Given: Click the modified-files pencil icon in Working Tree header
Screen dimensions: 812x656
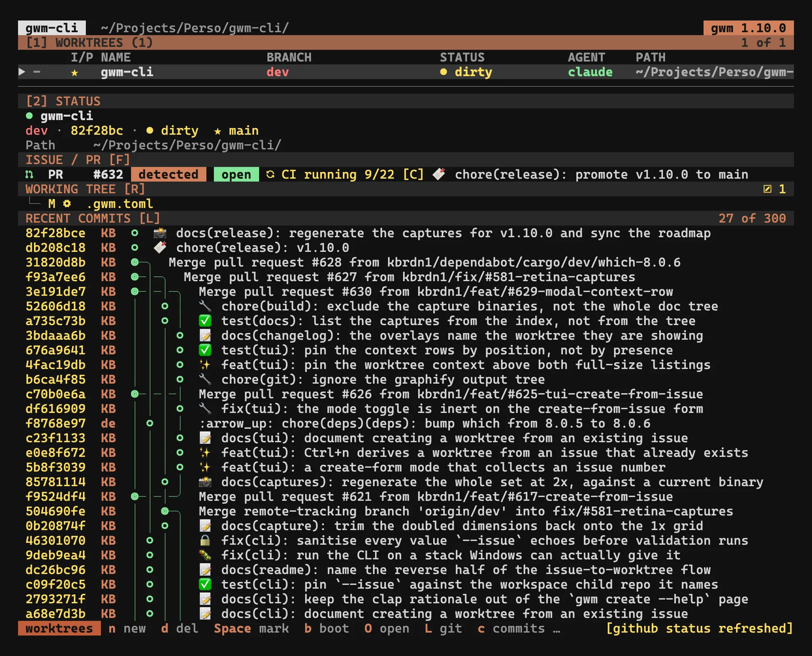Looking at the screenshot, I should click(x=767, y=189).
